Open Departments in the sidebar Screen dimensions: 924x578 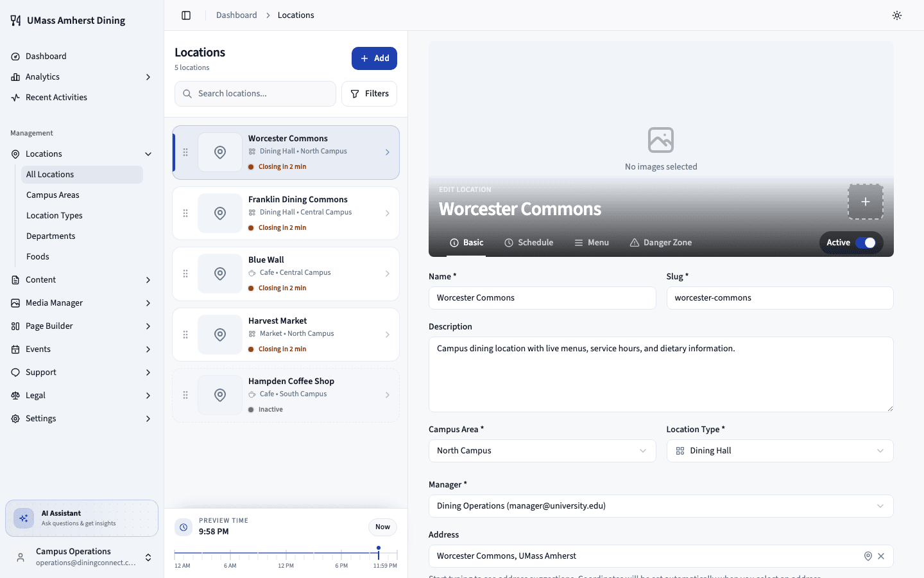(x=82, y=236)
